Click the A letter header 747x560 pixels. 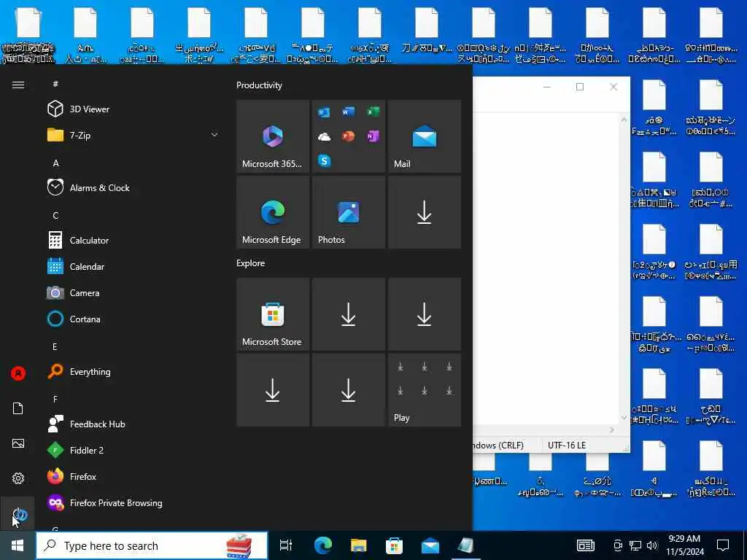[55, 163]
